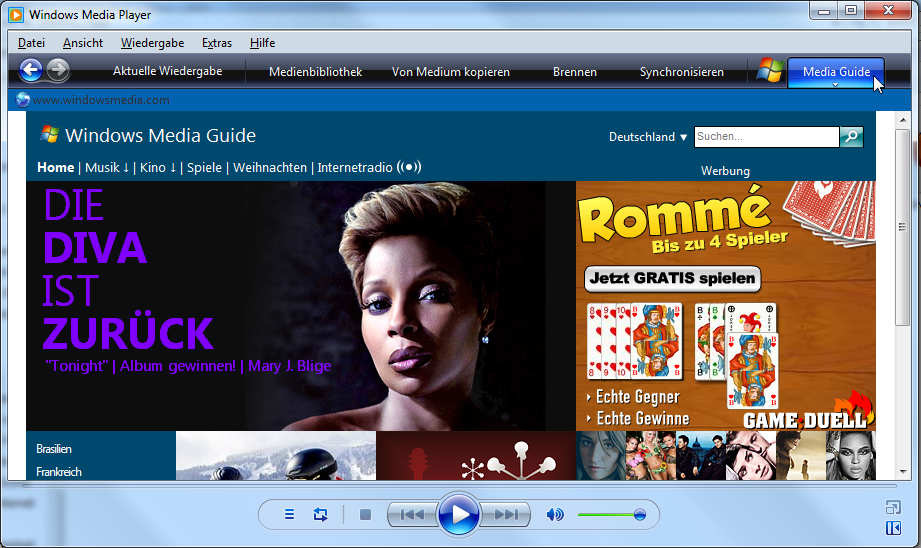Click the page scrollbar up arrow
The width and height of the screenshot is (921, 548).
coord(903,120)
